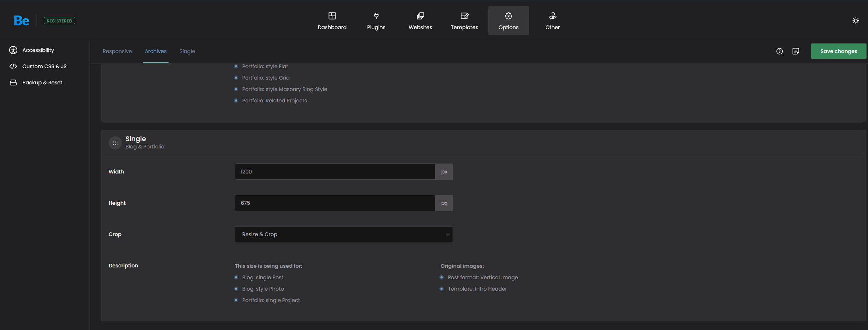This screenshot has width=868, height=330.
Task: Click the Description label
Action: pyautogui.click(x=123, y=266)
